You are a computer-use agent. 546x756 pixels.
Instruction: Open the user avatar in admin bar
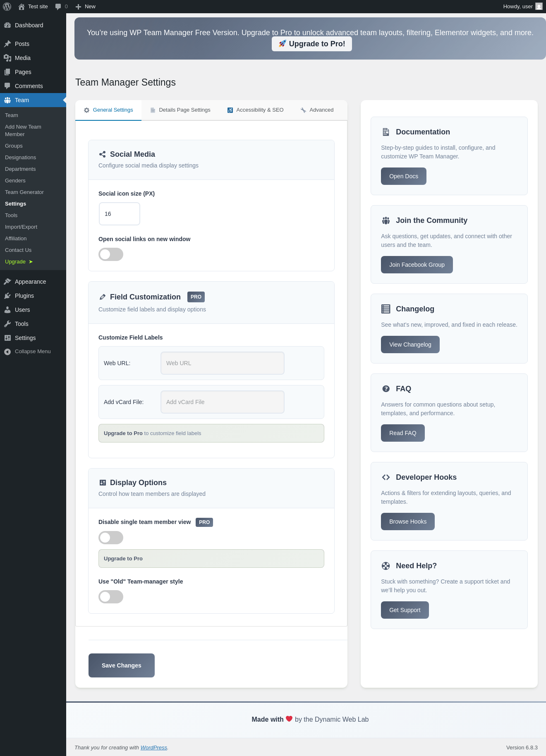(539, 7)
